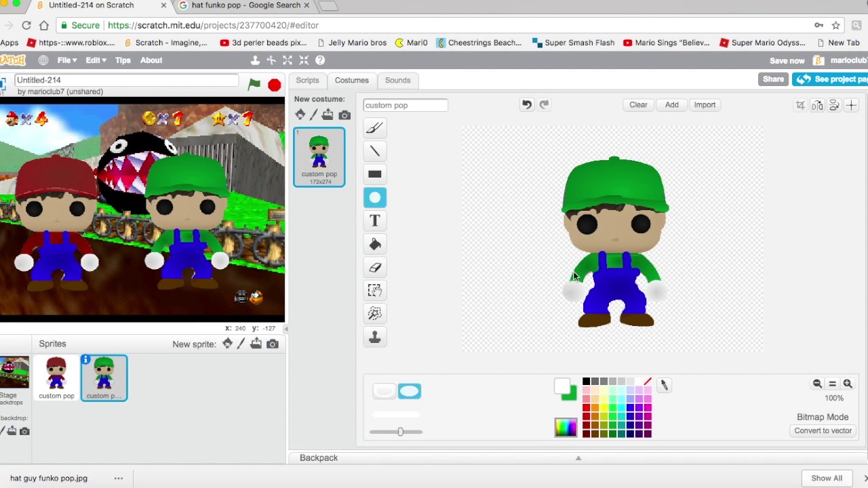Viewport: 868px width, 488px height.
Task: Switch to the Scripts tab
Action: click(307, 80)
